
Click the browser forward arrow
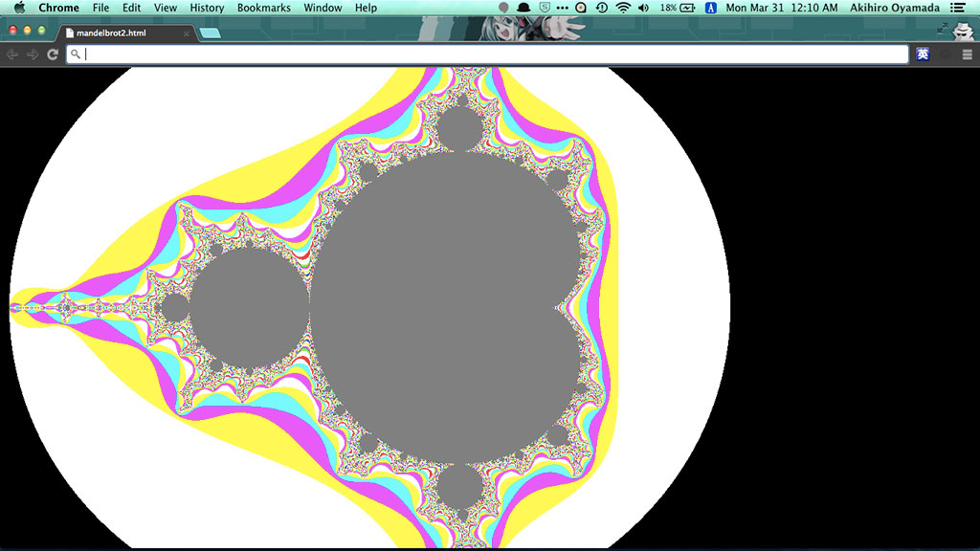click(33, 55)
